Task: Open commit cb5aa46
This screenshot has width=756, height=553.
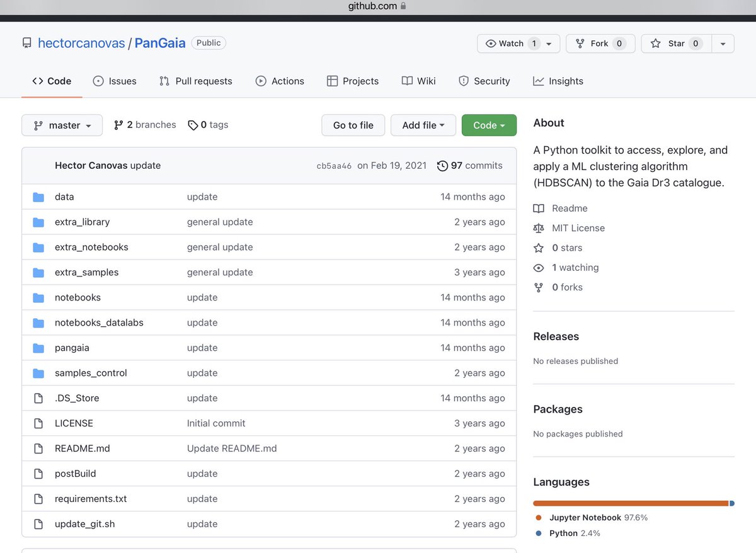Action: coord(334,166)
